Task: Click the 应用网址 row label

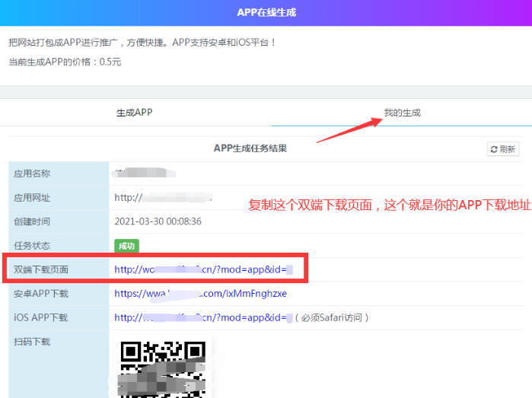Action: tap(32, 198)
